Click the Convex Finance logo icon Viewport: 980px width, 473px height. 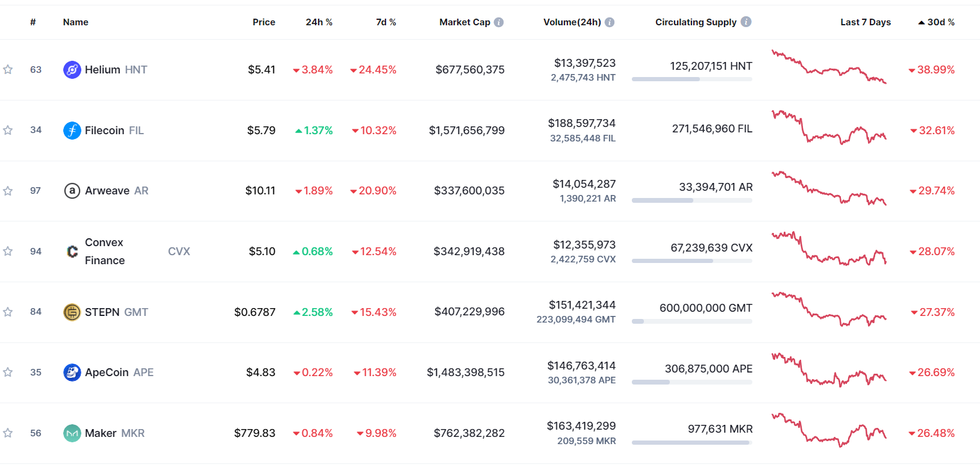coord(72,252)
